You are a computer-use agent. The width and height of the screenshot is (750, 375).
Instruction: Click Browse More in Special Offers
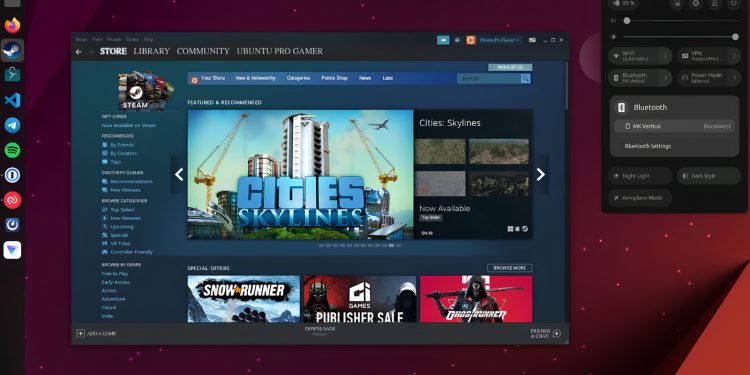[509, 268]
